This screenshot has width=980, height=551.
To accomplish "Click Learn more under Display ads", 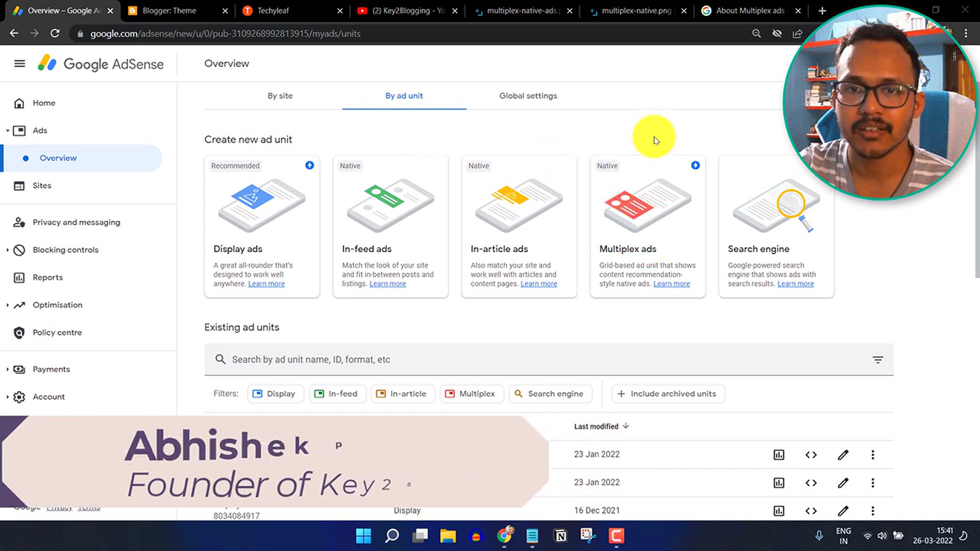I will [x=266, y=284].
